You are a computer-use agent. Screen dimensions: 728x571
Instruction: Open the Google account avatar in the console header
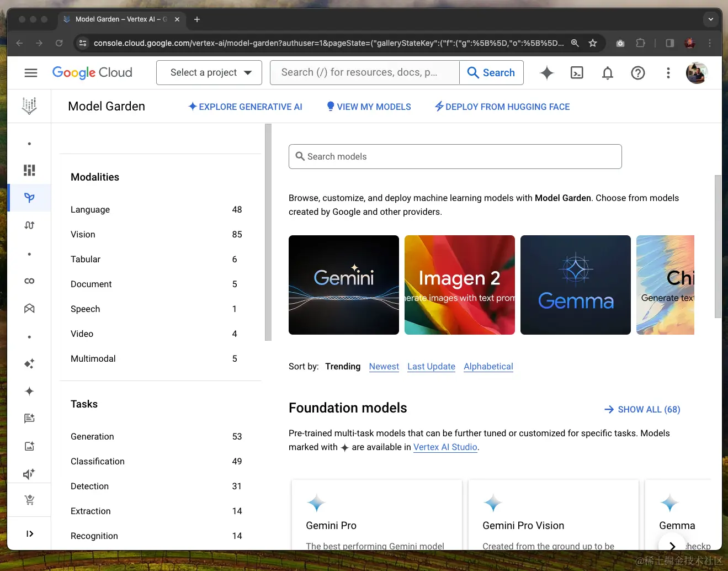[x=697, y=72]
